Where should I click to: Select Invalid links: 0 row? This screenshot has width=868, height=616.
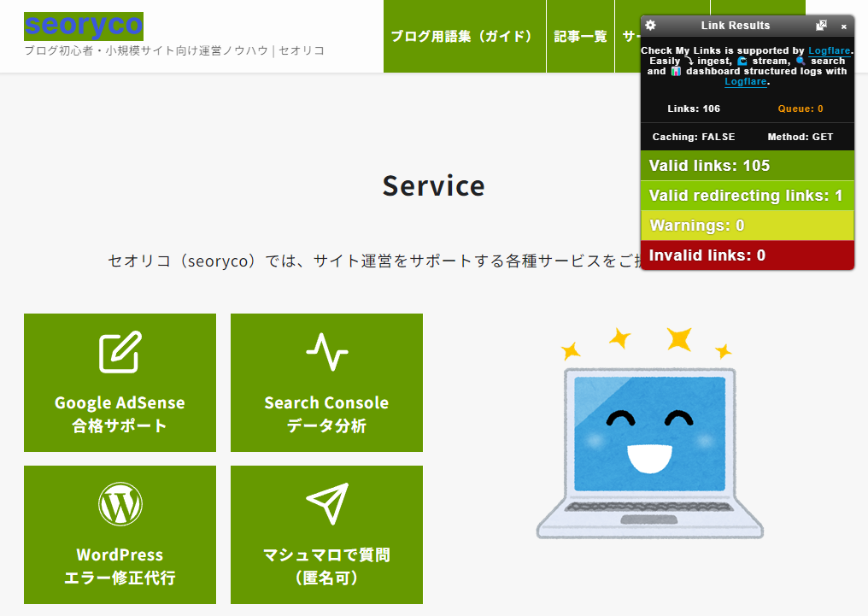pos(748,255)
